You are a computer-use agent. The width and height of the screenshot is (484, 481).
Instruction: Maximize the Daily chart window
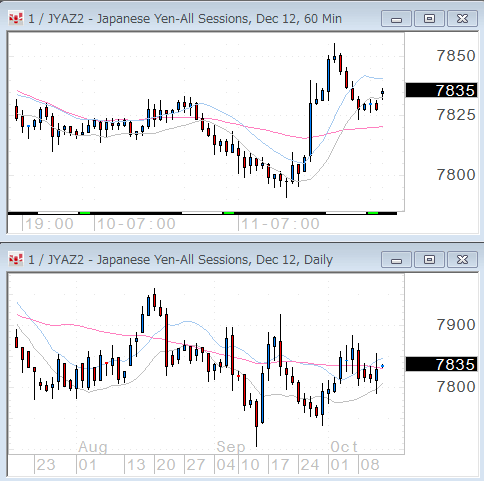429,260
